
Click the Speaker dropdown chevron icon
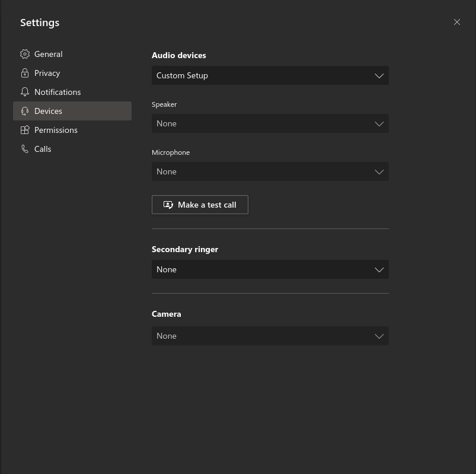379,123
